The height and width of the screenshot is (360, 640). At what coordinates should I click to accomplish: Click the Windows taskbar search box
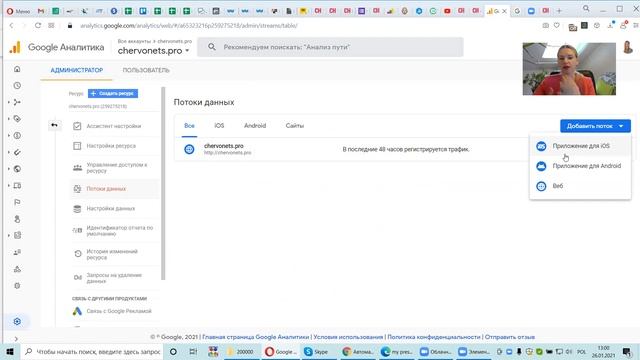(x=92, y=351)
